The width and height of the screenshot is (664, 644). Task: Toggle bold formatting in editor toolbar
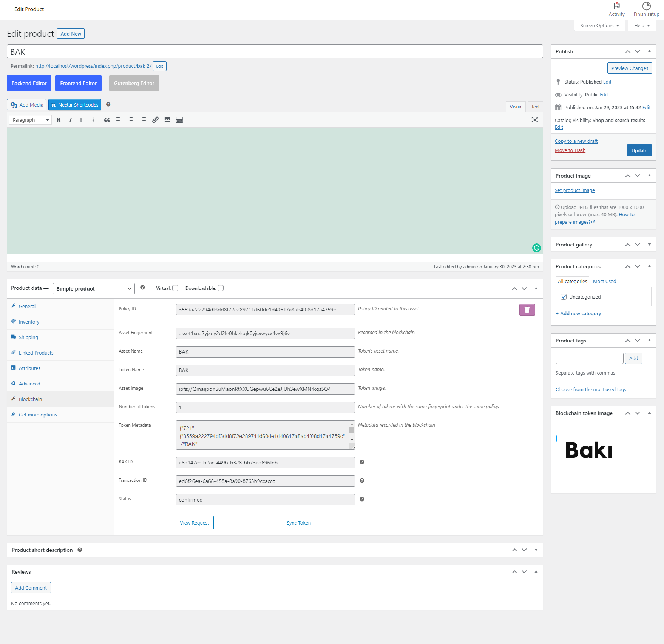(x=59, y=120)
